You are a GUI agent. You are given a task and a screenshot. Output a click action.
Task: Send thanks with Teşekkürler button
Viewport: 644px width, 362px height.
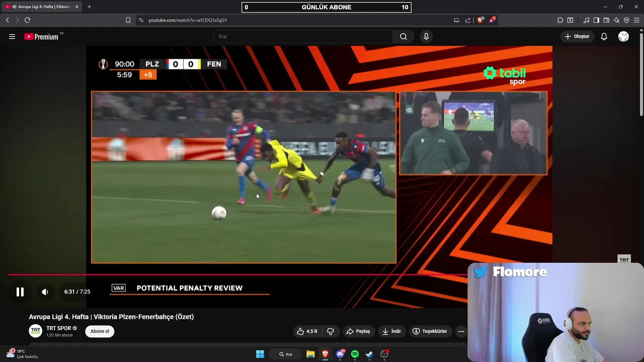[x=430, y=331]
